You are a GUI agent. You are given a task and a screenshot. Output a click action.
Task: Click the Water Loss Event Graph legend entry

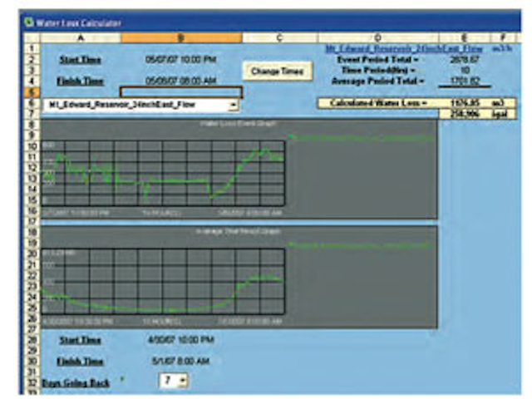pos(361,137)
